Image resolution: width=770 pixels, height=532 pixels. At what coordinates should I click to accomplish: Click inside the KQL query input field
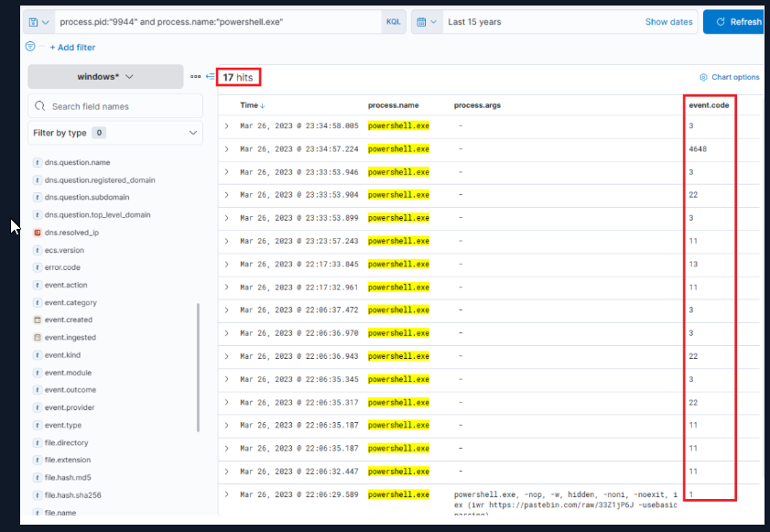pos(218,22)
